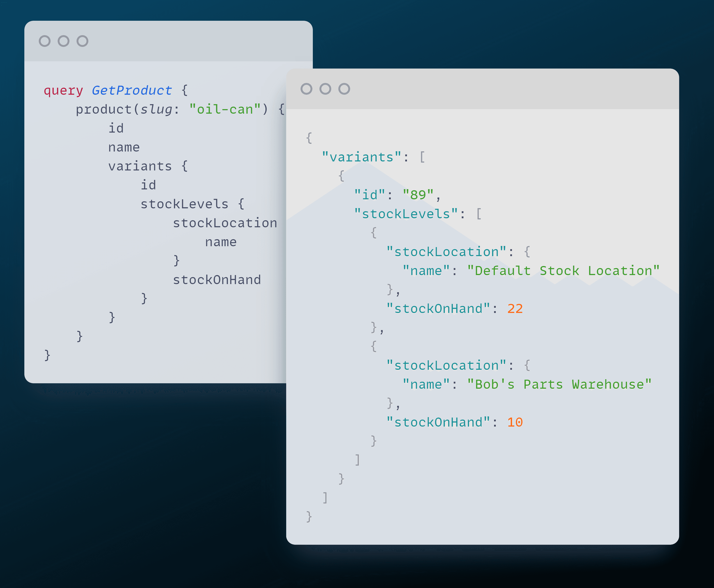Viewport: 714px width, 588px height.
Task: Click the "Default Stock Location" string value
Action: pyautogui.click(x=563, y=271)
